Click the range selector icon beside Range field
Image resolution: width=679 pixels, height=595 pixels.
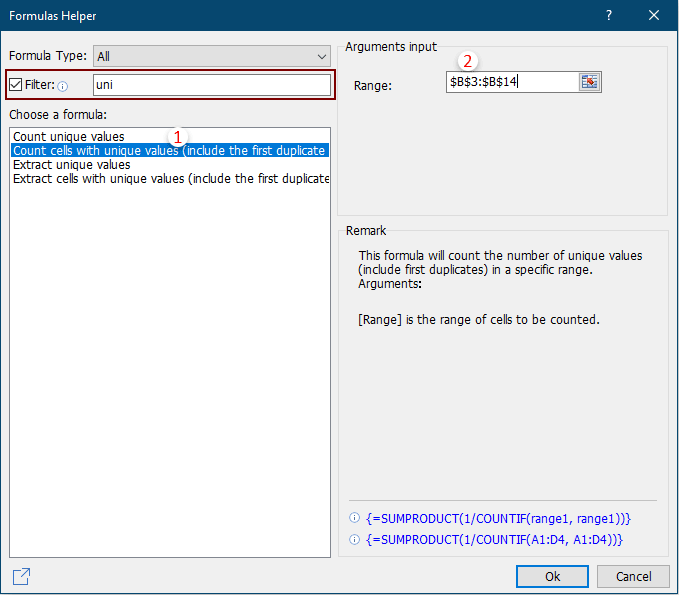pos(589,82)
